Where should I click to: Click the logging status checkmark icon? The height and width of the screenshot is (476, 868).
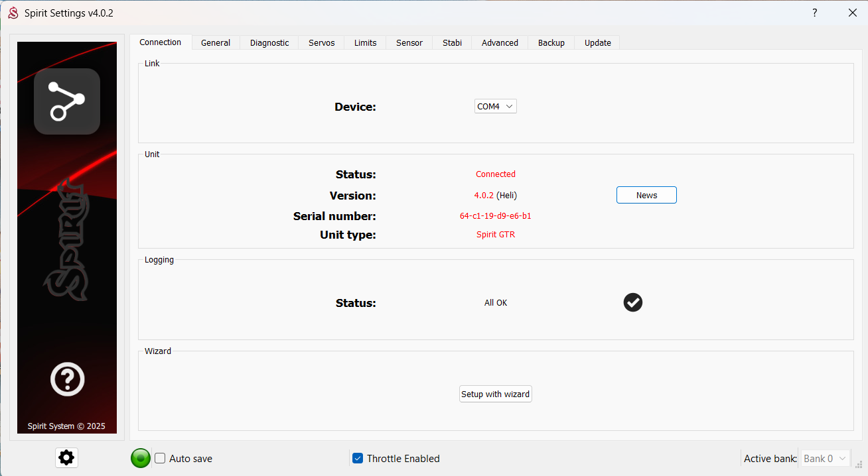(x=633, y=302)
